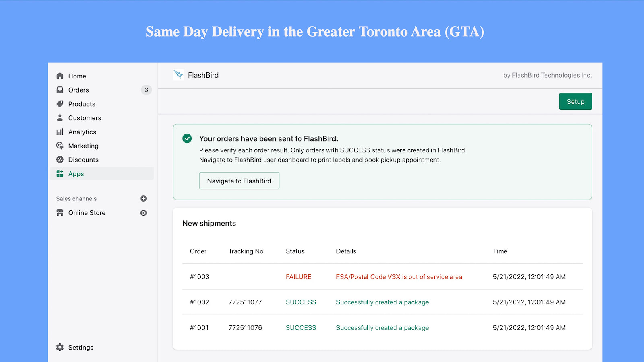This screenshot has height=362, width=644.
Task: Click the Order column header
Action: click(198, 251)
